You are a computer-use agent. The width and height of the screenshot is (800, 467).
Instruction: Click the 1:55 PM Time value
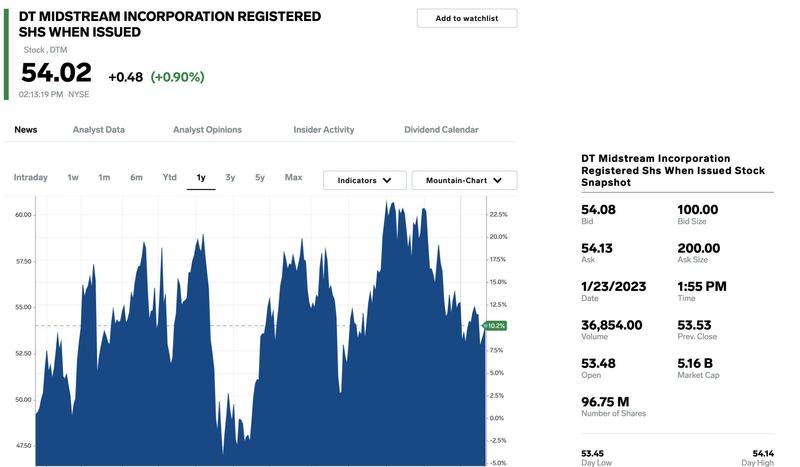coord(702,287)
